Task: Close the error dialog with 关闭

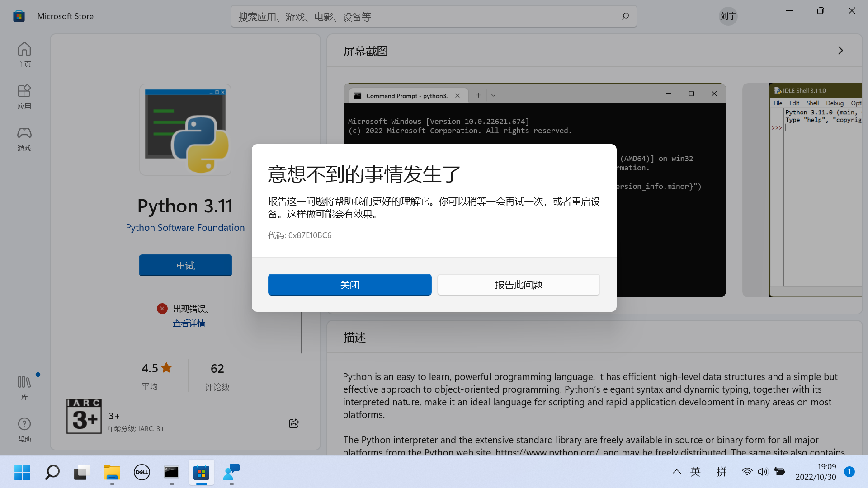Action: tap(349, 285)
